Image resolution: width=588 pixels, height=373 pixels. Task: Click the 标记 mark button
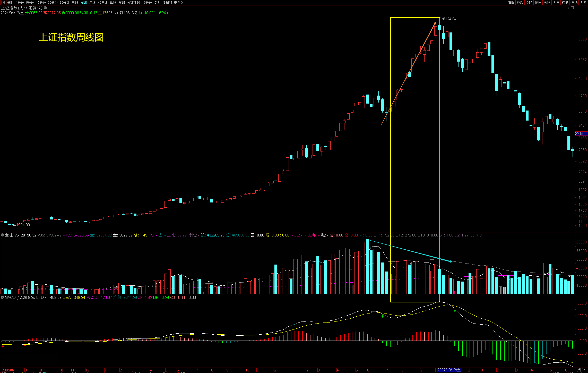(x=565, y=3)
